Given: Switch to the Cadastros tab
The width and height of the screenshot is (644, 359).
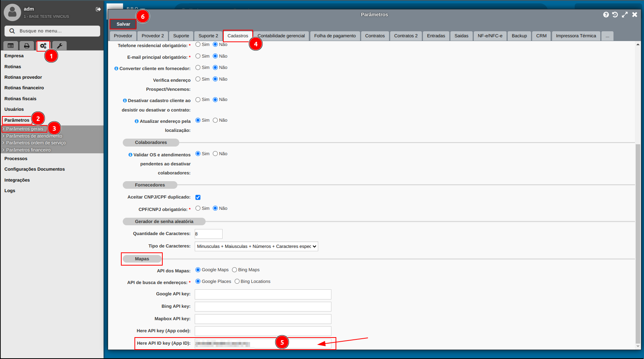Looking at the screenshot, I should (238, 36).
